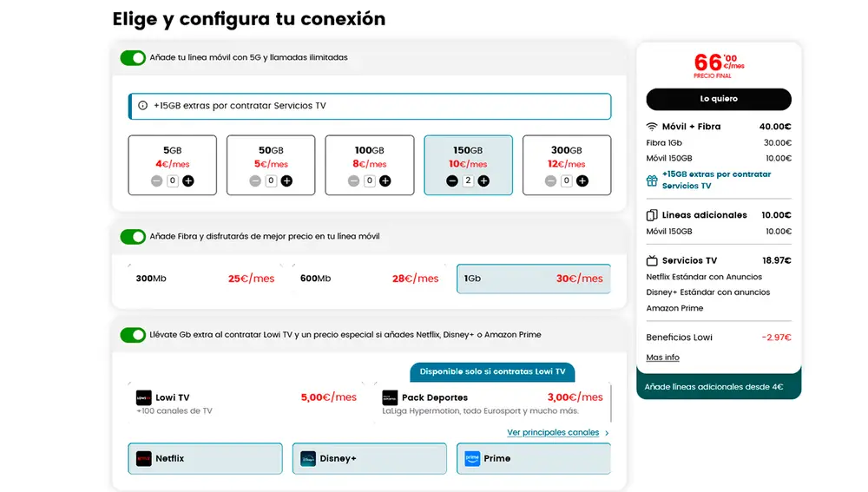Viewport: 868px width, 492px height.
Task: Add the Pack Deportes option
Action: click(492, 403)
